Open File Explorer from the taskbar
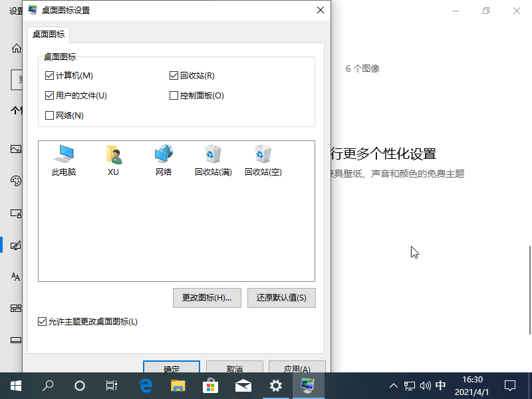 (178, 385)
